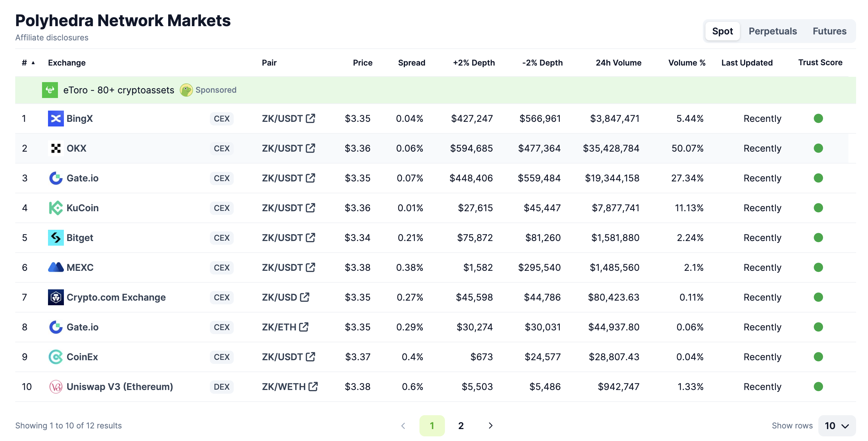Click the MEXC exchange logo
Screen dimensions: 868x441
(56, 267)
